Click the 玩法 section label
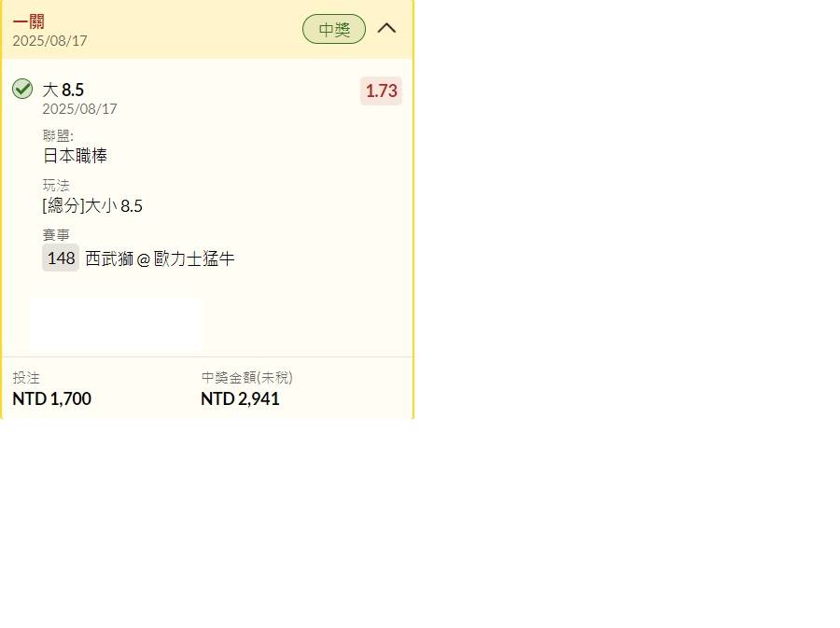 pos(56,186)
